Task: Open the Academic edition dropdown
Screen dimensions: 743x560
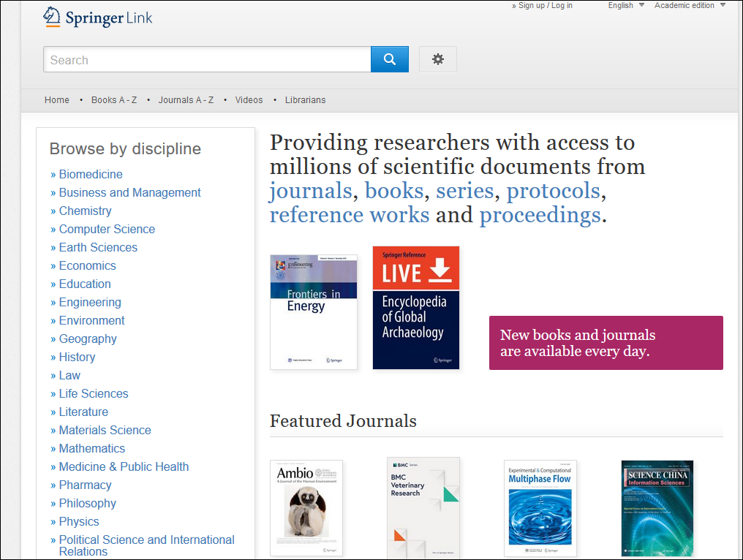Action: click(x=690, y=5)
